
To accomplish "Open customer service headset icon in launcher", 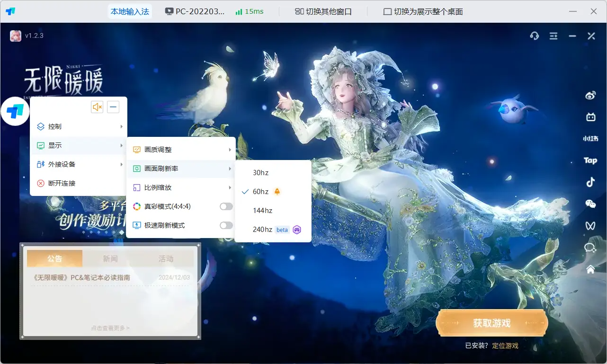I will coord(535,36).
